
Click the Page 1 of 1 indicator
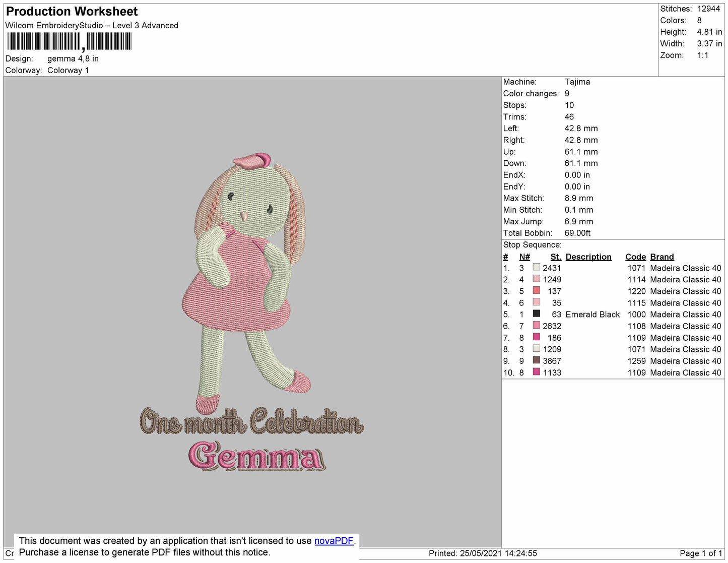click(701, 553)
